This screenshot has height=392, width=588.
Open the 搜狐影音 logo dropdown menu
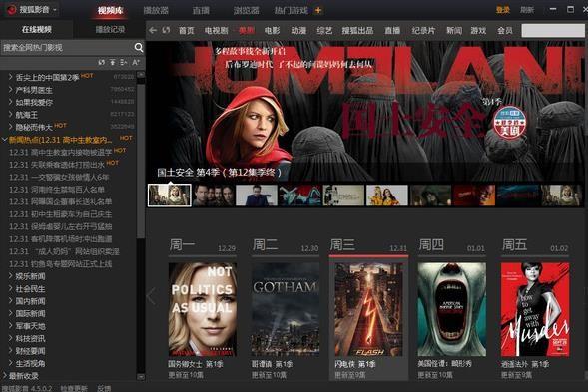(x=55, y=10)
